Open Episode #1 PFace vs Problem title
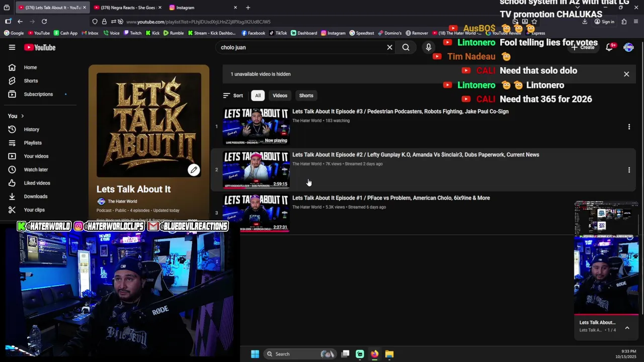The image size is (644, 362). tap(391, 198)
